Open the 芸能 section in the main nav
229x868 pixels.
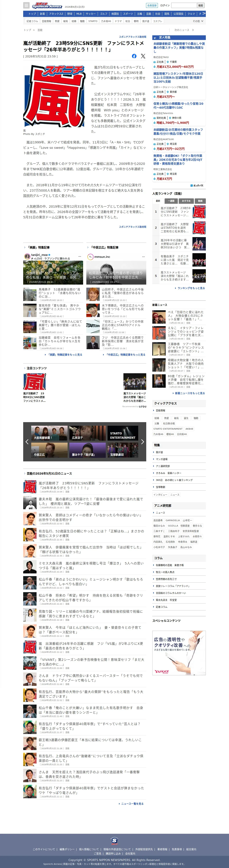[149, 14]
